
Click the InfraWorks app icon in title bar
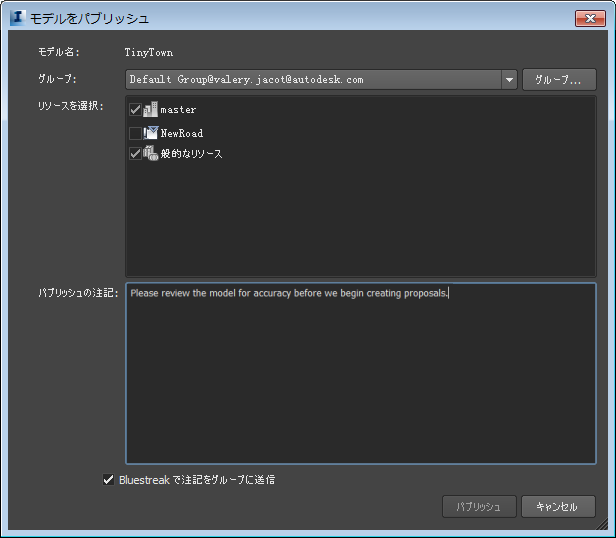[x=18, y=18]
